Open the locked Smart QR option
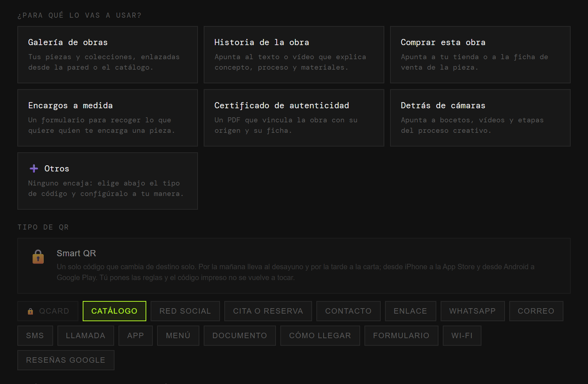 click(x=294, y=266)
